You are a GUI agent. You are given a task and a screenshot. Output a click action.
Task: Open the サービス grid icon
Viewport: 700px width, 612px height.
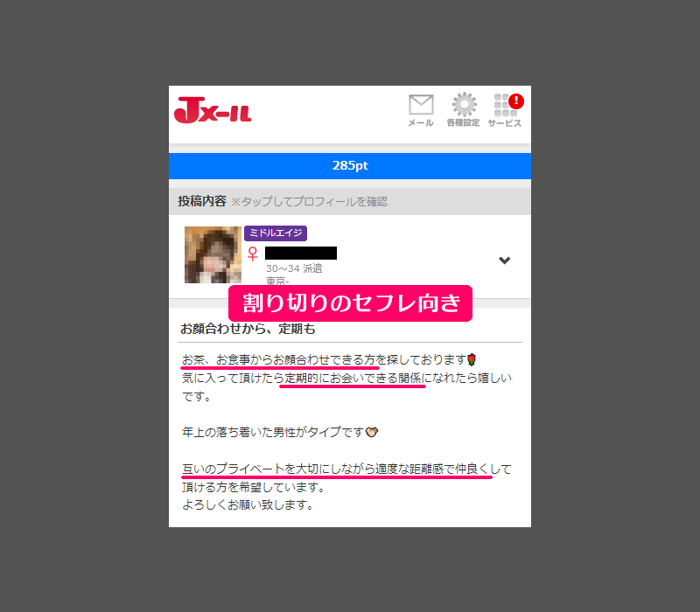point(503,108)
